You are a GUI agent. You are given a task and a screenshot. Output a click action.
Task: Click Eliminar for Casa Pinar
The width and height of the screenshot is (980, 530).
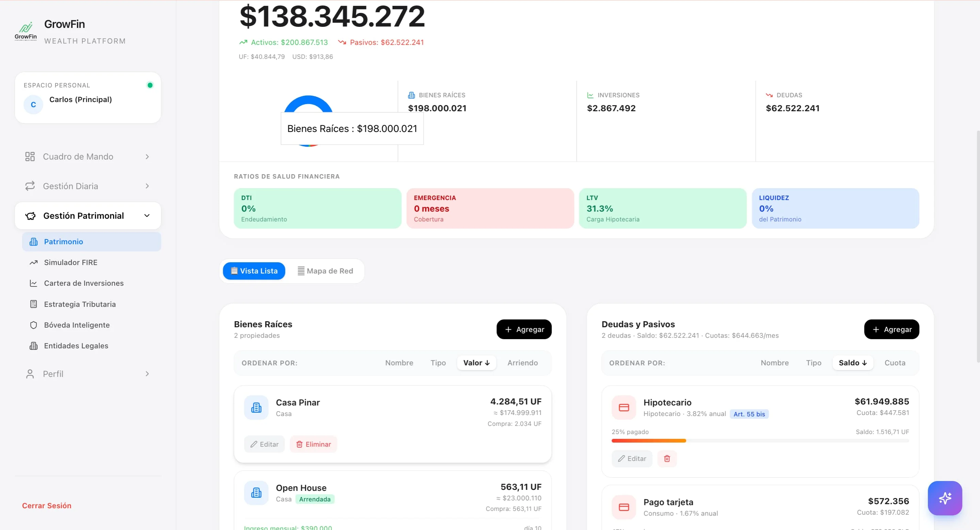(313, 445)
